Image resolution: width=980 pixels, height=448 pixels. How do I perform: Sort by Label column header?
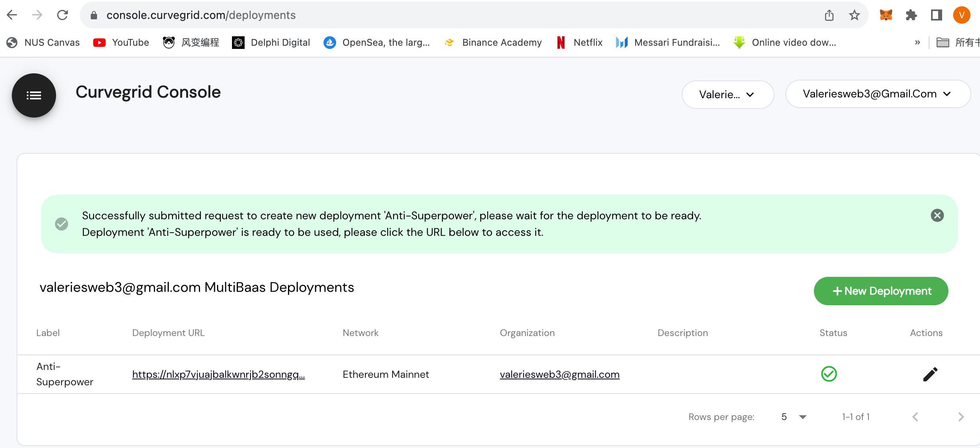coord(48,333)
